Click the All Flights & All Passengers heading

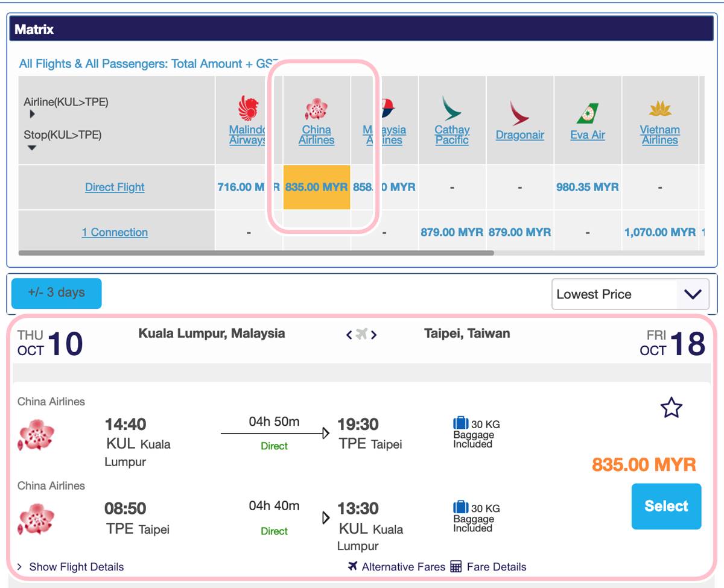149,63
